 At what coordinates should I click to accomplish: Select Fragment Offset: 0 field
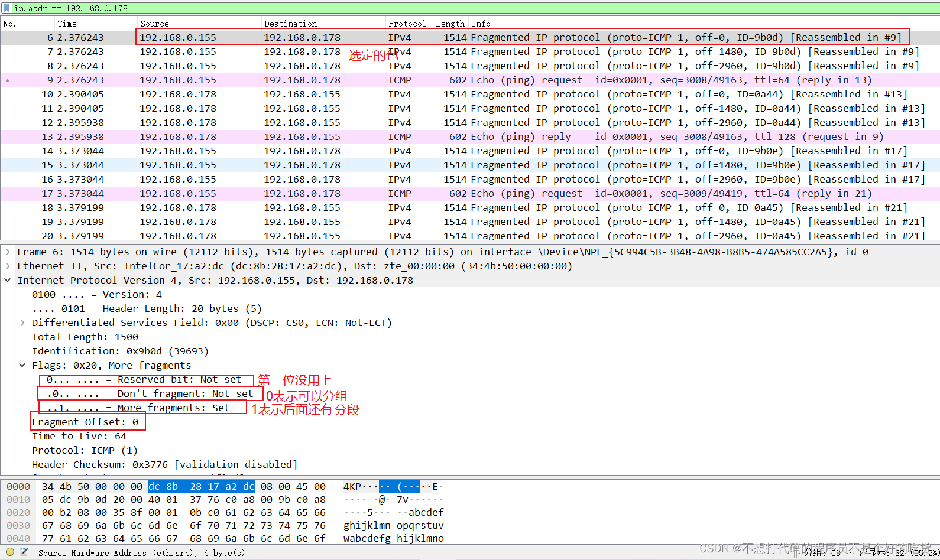pos(85,422)
